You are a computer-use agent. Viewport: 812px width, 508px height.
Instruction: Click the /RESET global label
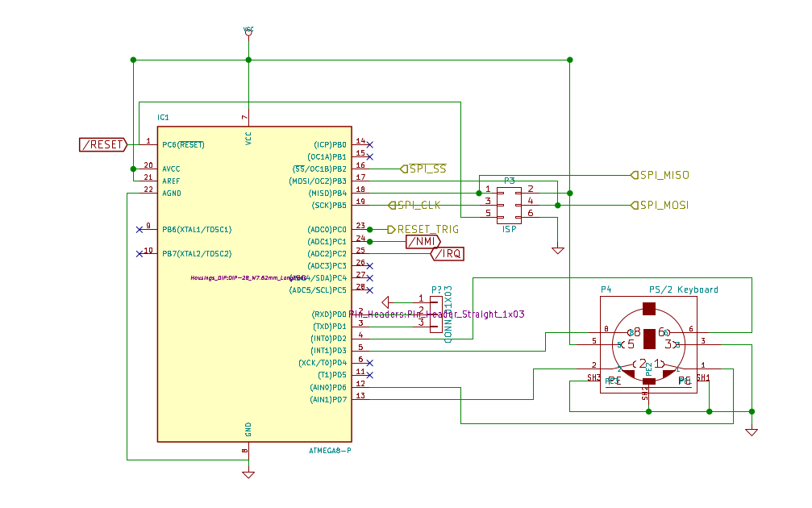102,144
